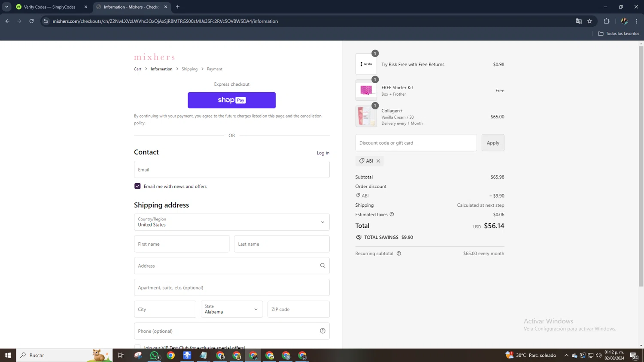Close the Mixhers Information tab

(166, 7)
